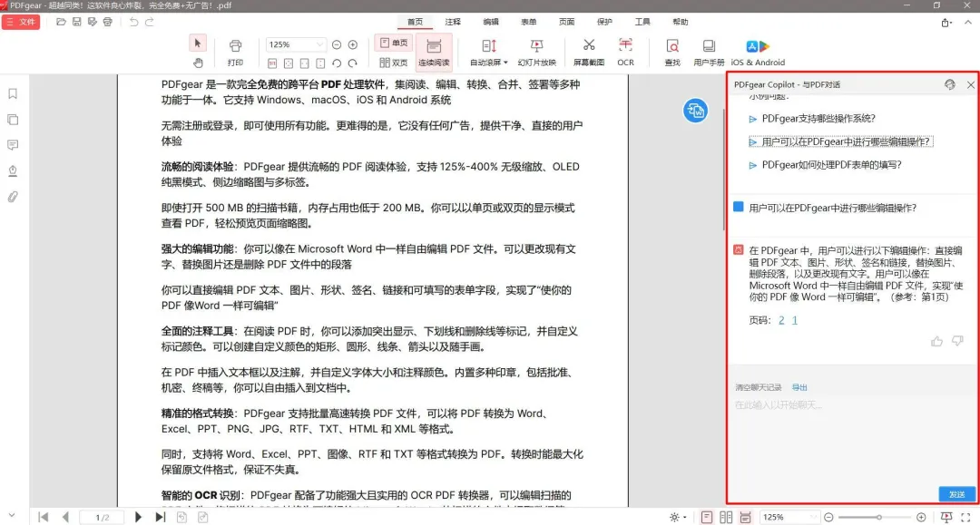The image size is (980, 525).
Task: Open the attachments paperclip panel
Action: (13, 197)
